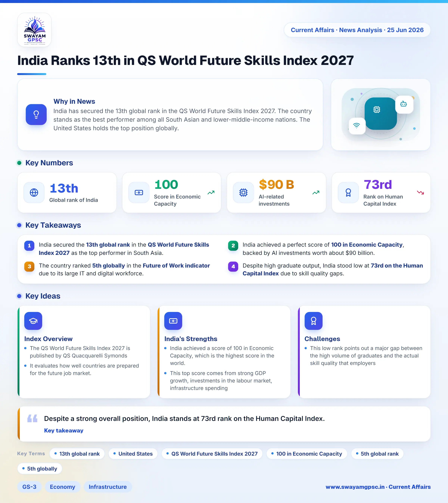Click the Future of Work indicator highlighted text
The image size is (448, 503).
176,265
